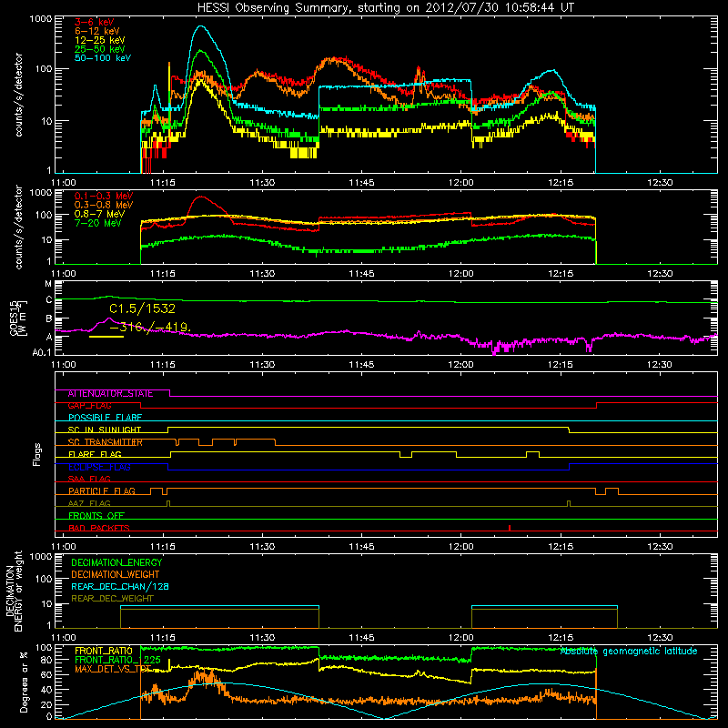Select the POSSIBLE_FLARE flag label
728x728 pixels.
(105, 418)
